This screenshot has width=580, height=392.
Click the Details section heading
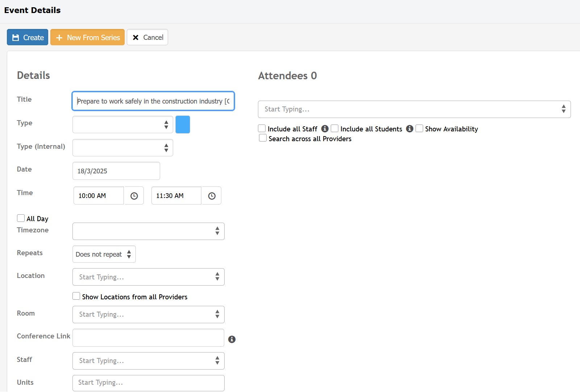pos(33,75)
